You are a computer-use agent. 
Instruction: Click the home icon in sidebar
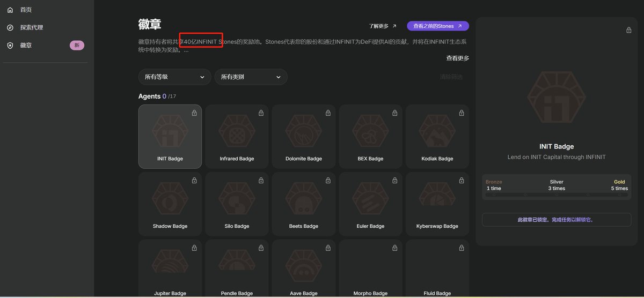(x=10, y=10)
